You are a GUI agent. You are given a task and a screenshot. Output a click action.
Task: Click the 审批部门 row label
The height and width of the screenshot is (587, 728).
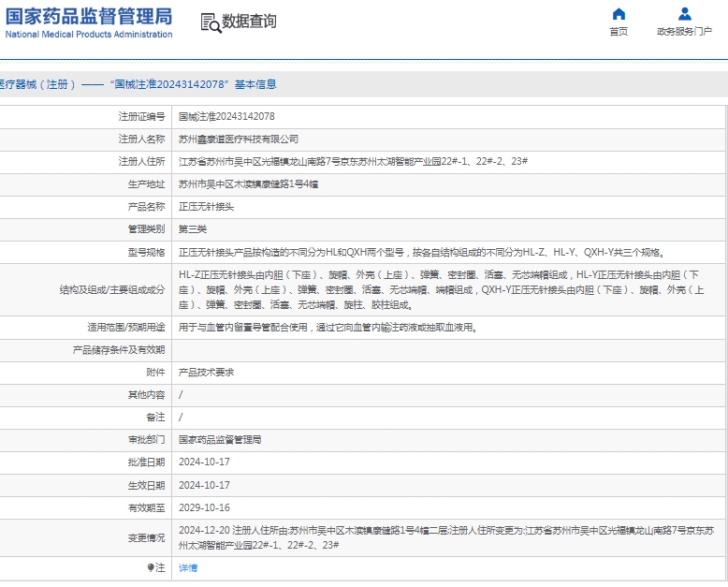pyautogui.click(x=146, y=440)
